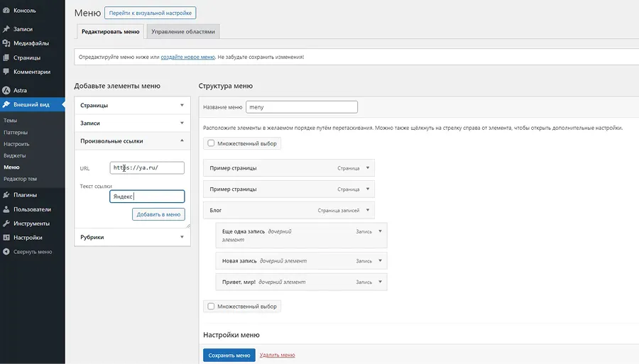
Task: Open Медиафайлы menu label
Action: pos(31,43)
